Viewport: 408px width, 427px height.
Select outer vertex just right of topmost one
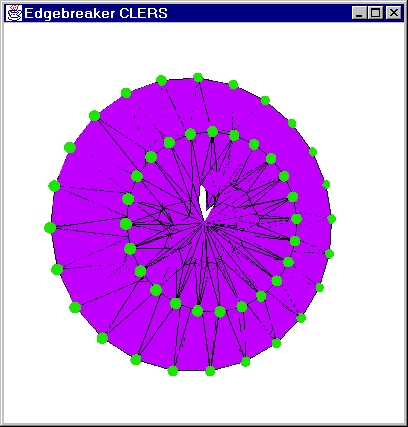[233, 85]
